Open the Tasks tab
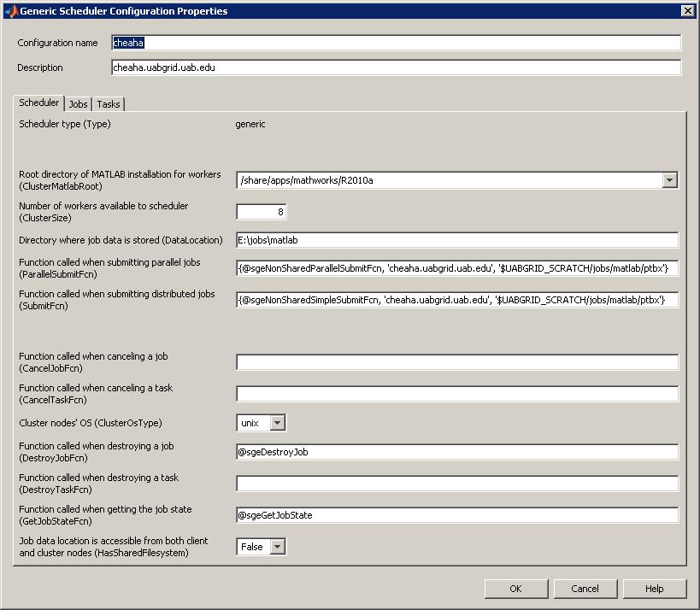Viewport: 700px width, 610px height. (x=109, y=104)
